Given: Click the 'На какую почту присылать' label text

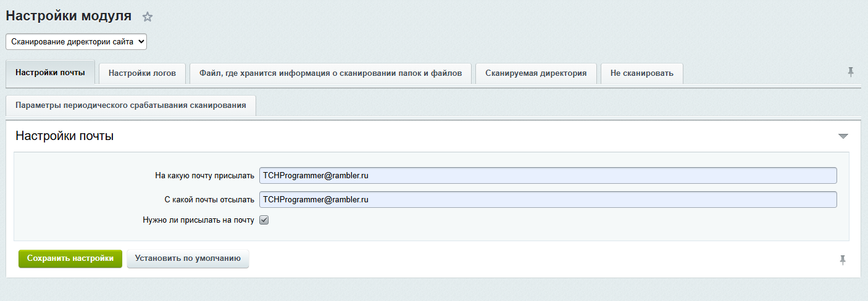Looking at the screenshot, I should click(x=204, y=176).
